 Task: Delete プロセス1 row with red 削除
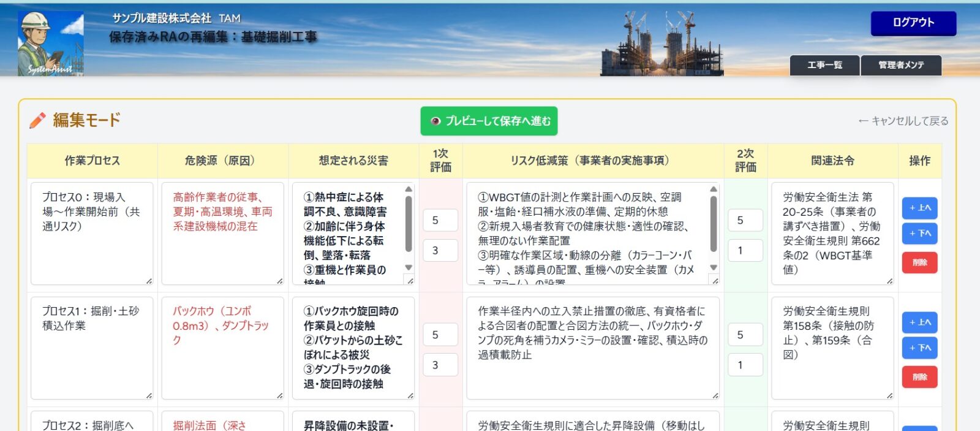pos(919,377)
